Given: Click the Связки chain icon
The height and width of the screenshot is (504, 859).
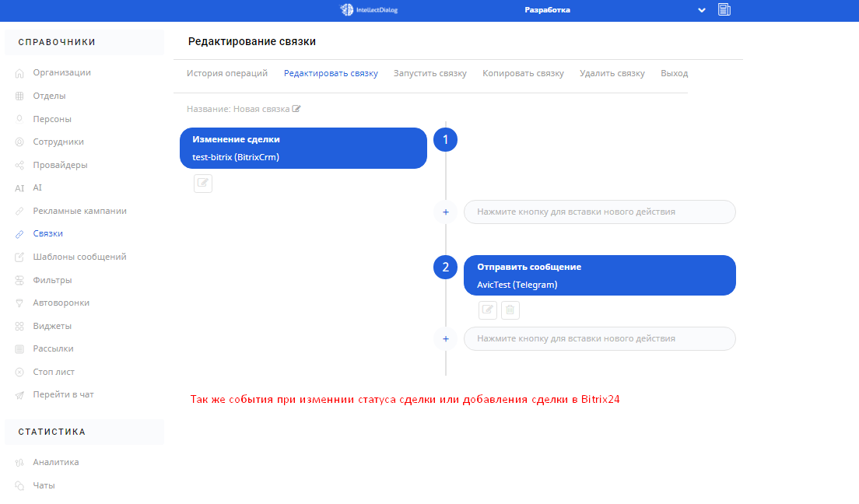Looking at the screenshot, I should tap(19, 234).
